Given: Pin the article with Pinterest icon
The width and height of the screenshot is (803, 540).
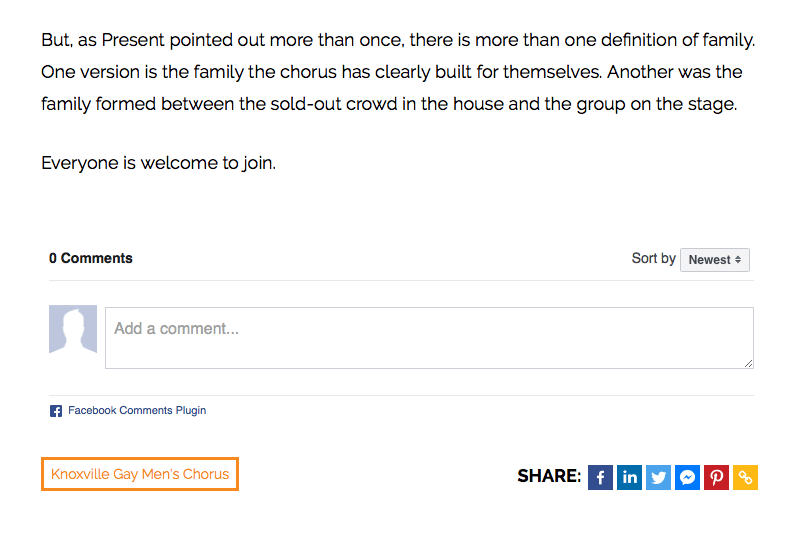Looking at the screenshot, I should 716,477.
